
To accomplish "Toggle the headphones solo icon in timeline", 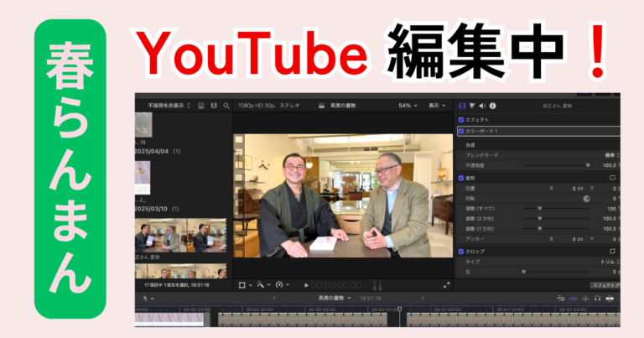I will 598,299.
